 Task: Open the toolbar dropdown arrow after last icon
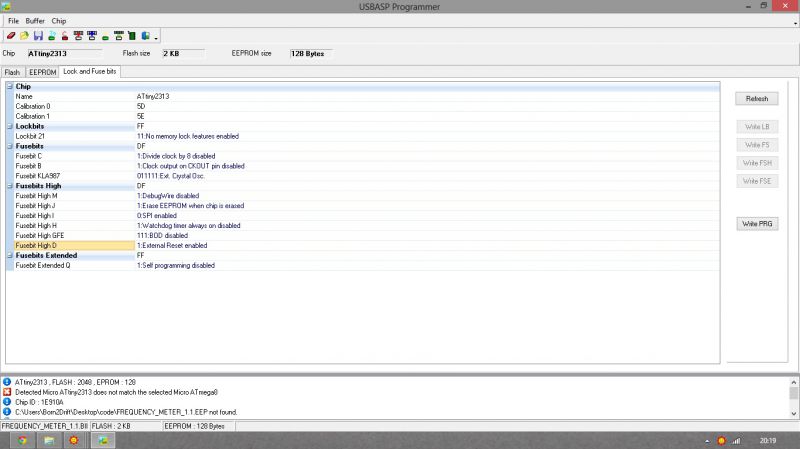156,37
